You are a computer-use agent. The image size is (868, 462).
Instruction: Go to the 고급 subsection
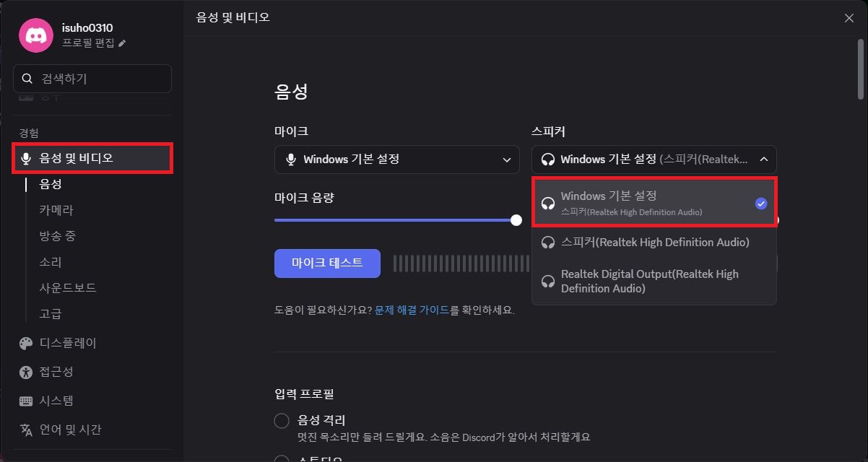51,314
